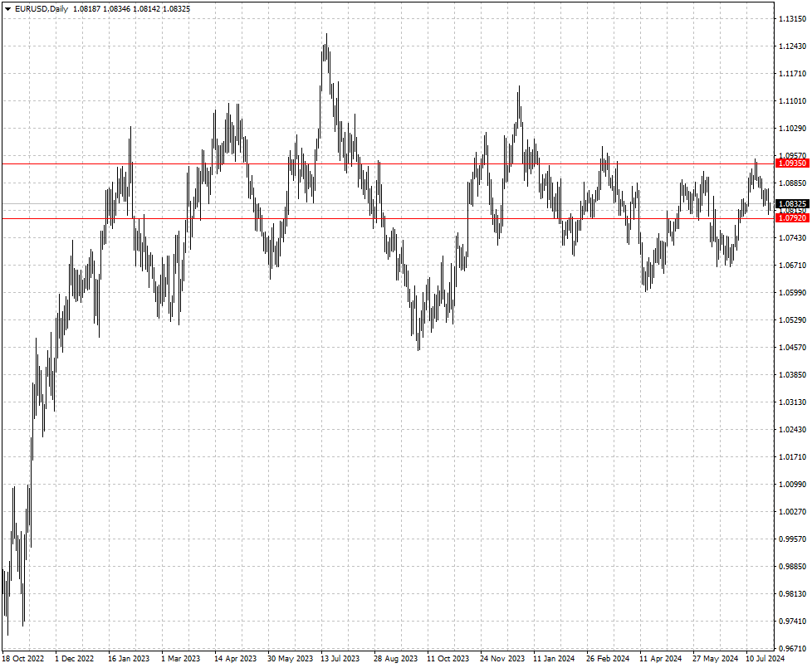The width and height of the screenshot is (812, 668).
Task: Click the 10 Jul 2024 date label
Action: point(766,659)
